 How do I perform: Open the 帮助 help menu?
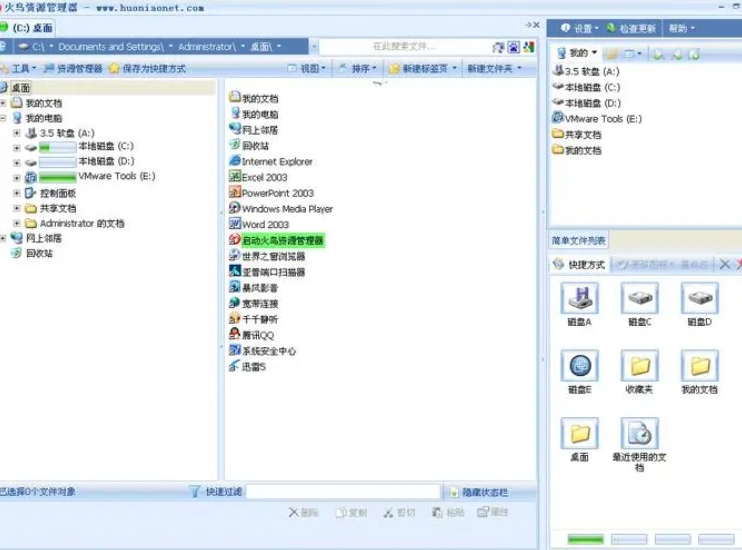coord(681,28)
